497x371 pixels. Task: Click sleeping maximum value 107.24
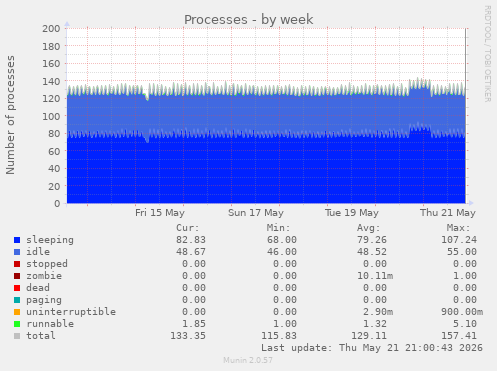[459, 240]
